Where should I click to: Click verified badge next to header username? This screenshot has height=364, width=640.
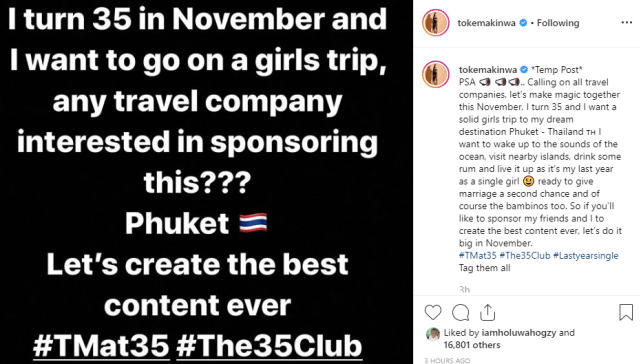pyautogui.click(x=523, y=23)
